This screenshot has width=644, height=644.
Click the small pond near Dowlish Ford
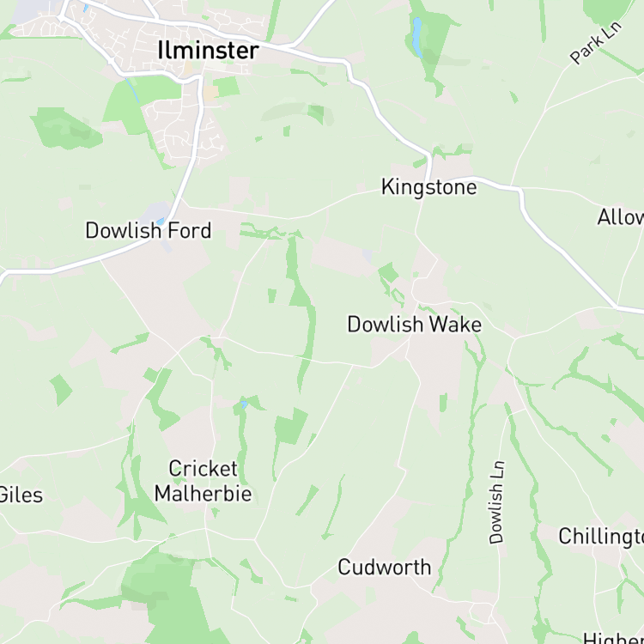[x=161, y=222]
